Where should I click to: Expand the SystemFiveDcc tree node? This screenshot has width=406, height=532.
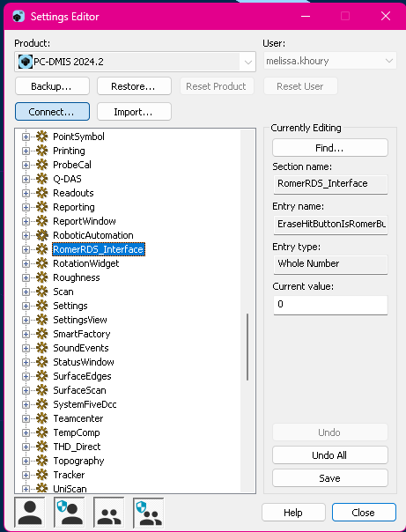point(26,404)
